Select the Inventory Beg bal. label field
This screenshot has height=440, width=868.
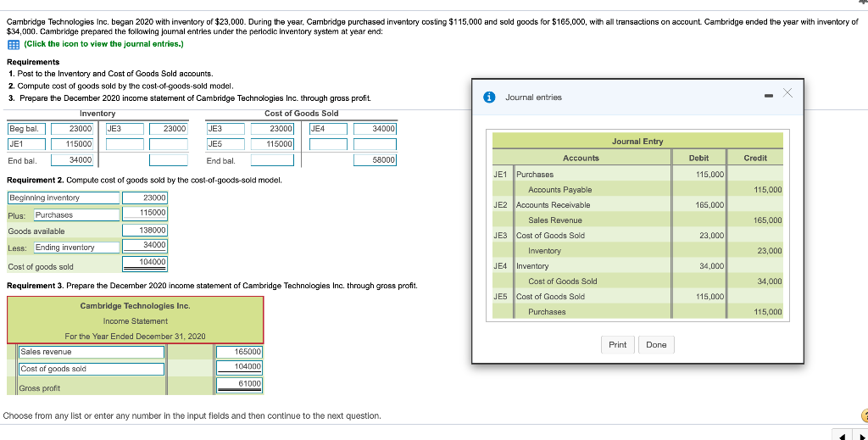coord(26,129)
